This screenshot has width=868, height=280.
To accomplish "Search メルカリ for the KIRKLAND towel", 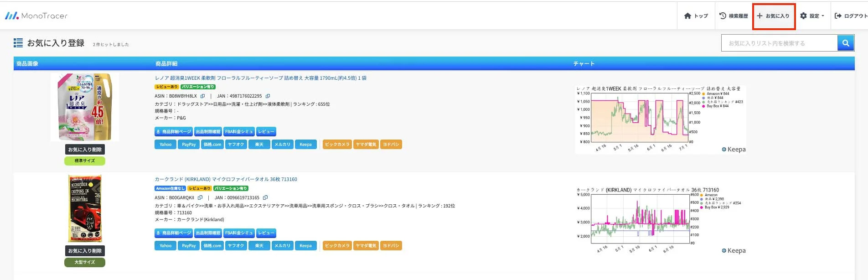I will (x=283, y=246).
